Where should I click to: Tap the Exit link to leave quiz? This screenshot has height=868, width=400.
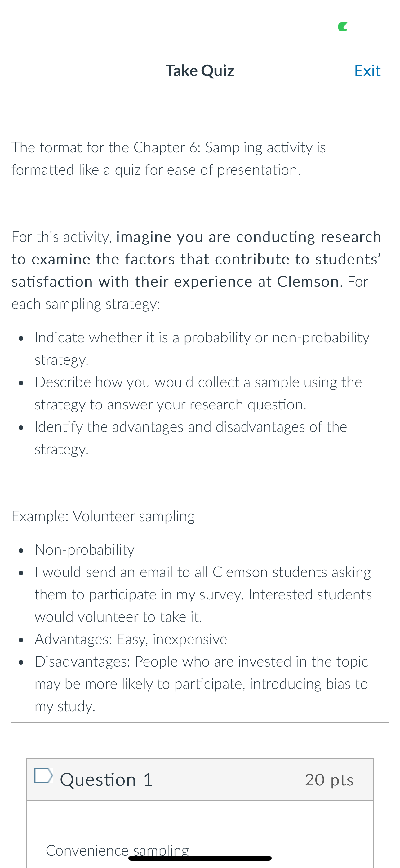367,71
